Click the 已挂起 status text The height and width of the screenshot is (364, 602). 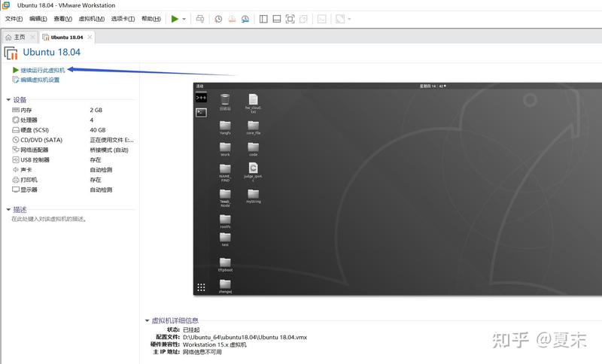191,329
